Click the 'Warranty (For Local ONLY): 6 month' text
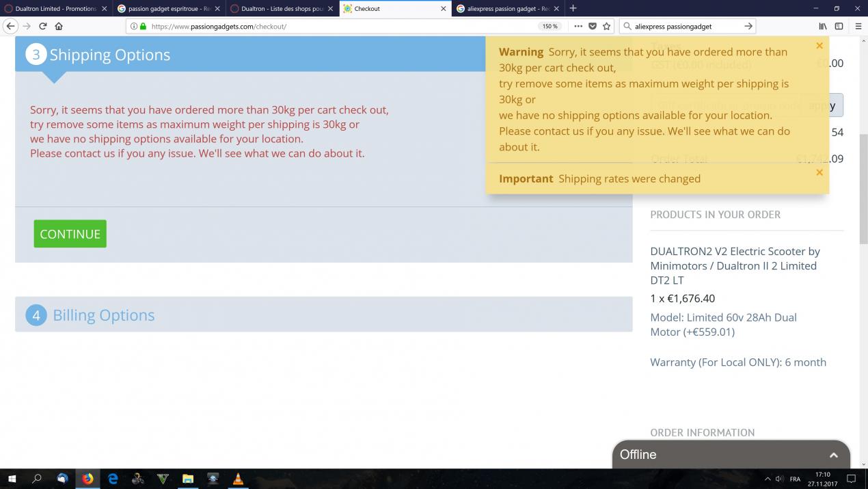 pos(738,362)
